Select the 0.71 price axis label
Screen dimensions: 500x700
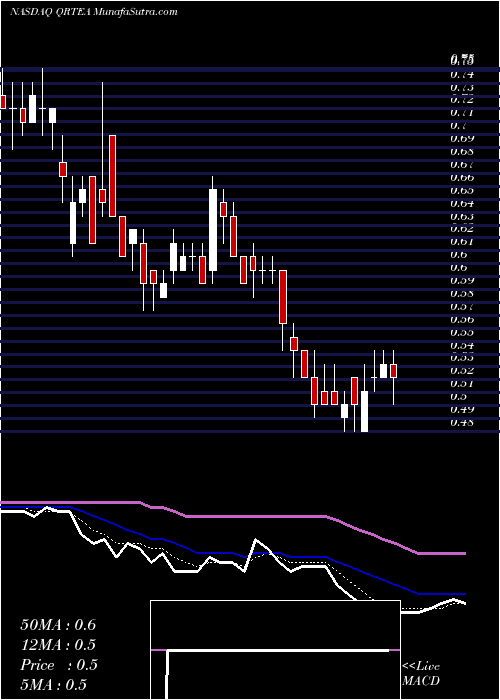[x=462, y=112]
